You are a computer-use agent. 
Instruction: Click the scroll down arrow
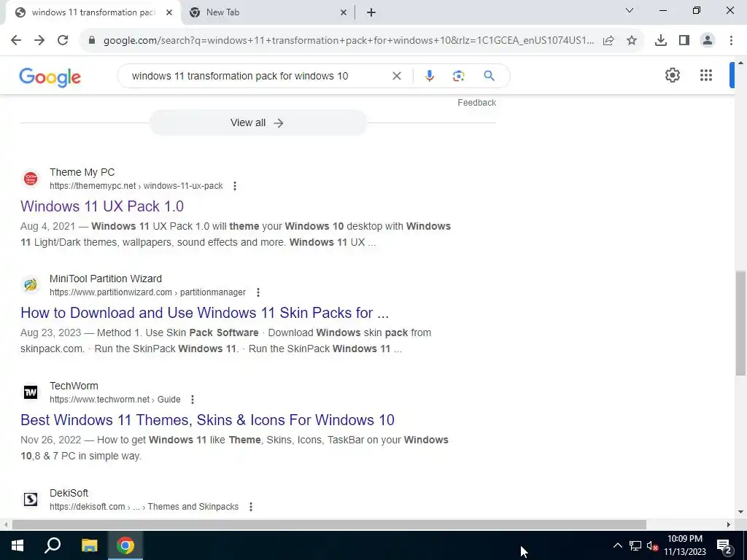coord(741,513)
